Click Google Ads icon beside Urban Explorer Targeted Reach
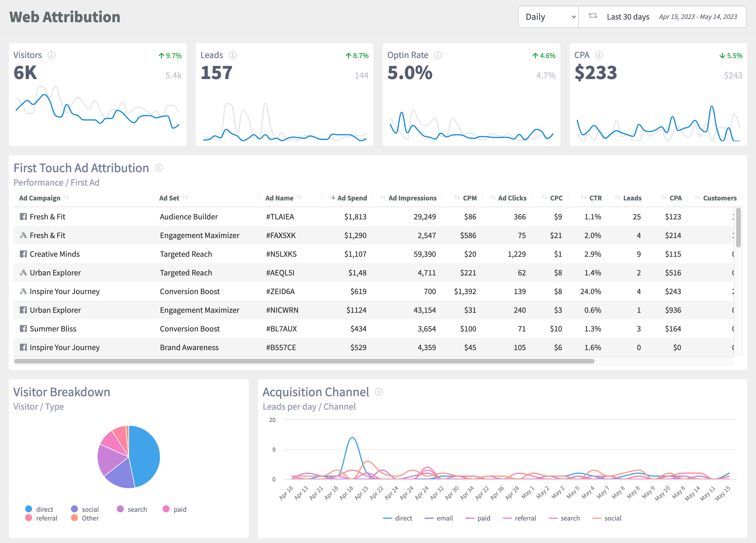The height and width of the screenshot is (543, 756). tap(23, 273)
